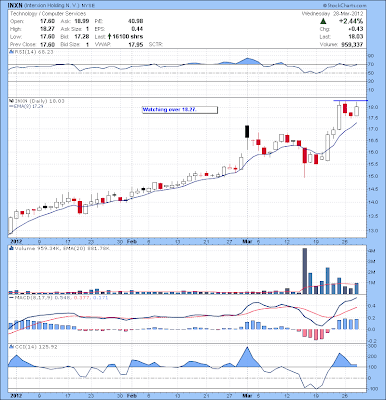
Task: Click the Volume 959,337 value
Action: point(352,44)
